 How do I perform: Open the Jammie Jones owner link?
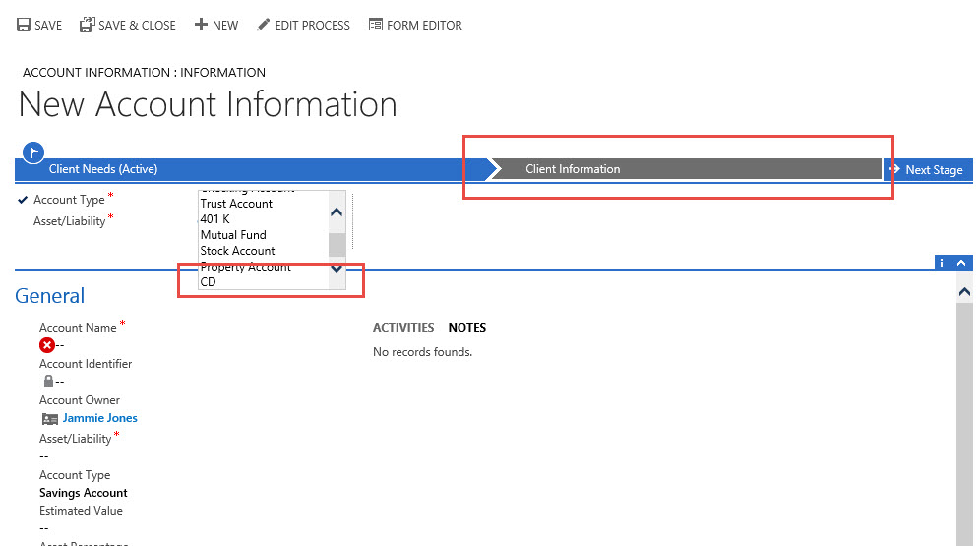pyautogui.click(x=99, y=418)
